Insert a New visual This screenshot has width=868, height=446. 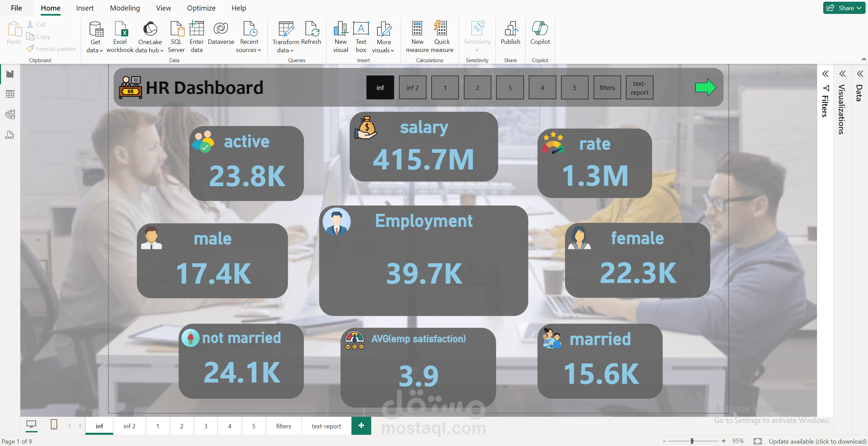(x=341, y=37)
